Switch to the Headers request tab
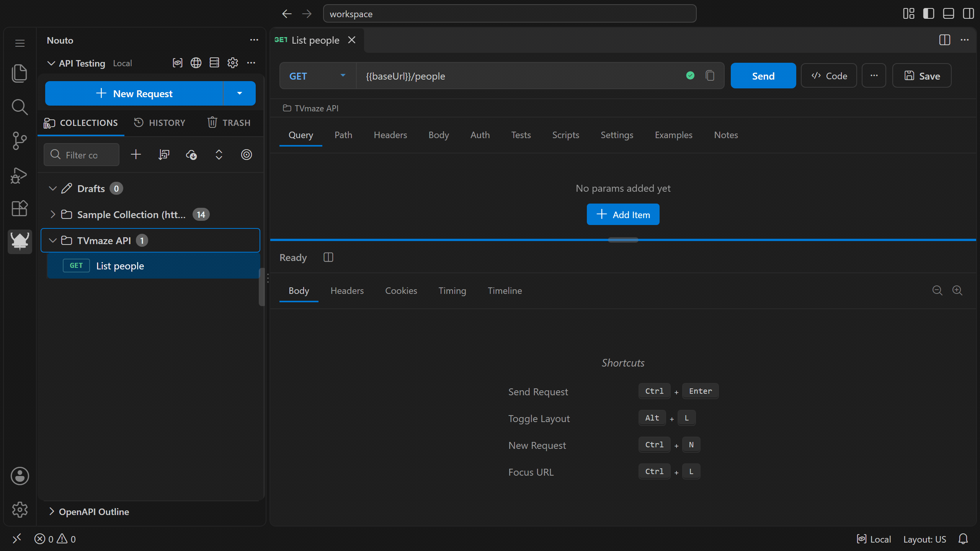This screenshot has height=551, width=980. (390, 135)
